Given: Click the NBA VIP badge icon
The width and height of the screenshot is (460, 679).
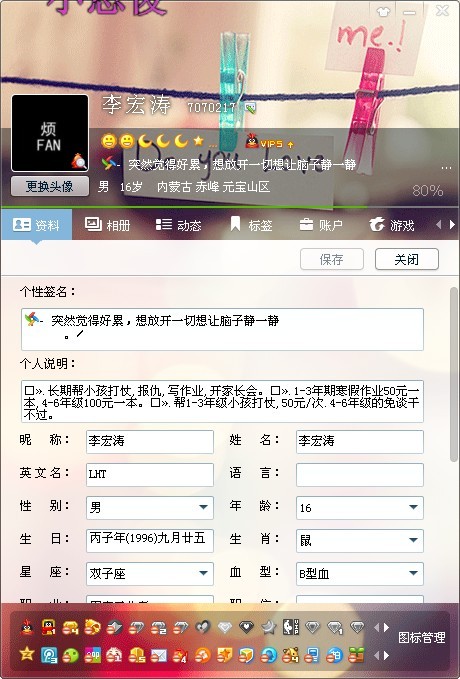Looking at the screenshot, I should [x=291, y=627].
